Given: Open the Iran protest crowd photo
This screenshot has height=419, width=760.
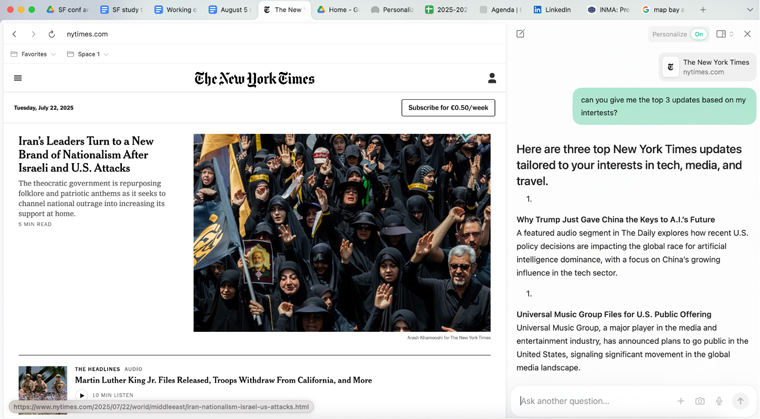Looking at the screenshot, I should pyautogui.click(x=342, y=233).
